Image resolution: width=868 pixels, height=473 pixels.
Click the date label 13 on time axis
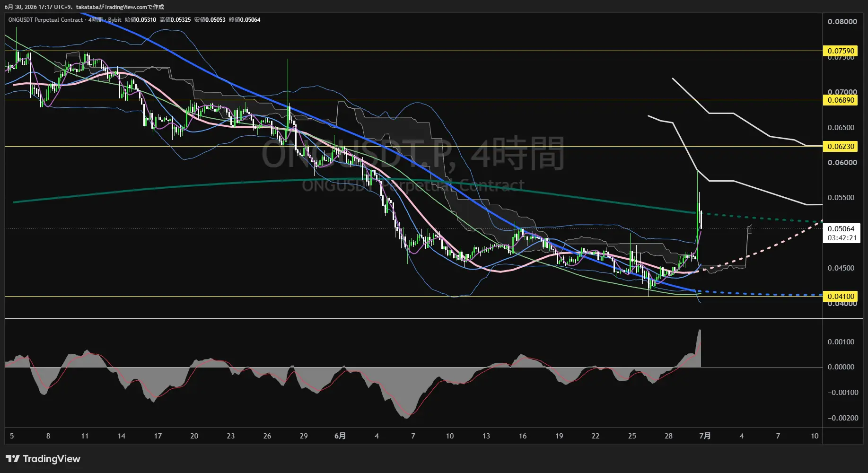486,436
